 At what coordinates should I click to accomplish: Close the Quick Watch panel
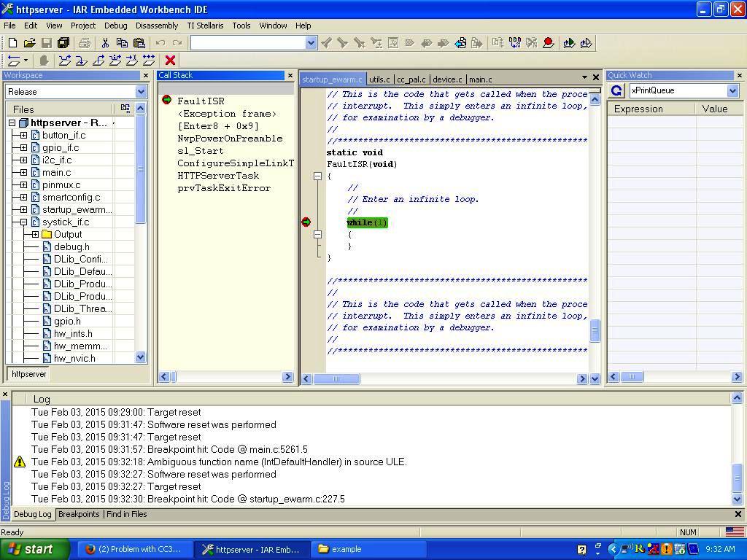click(740, 75)
